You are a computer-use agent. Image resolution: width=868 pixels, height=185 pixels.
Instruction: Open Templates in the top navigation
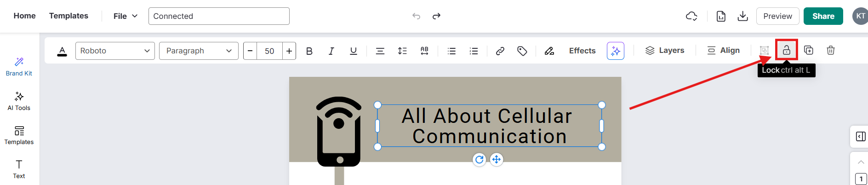[69, 16]
